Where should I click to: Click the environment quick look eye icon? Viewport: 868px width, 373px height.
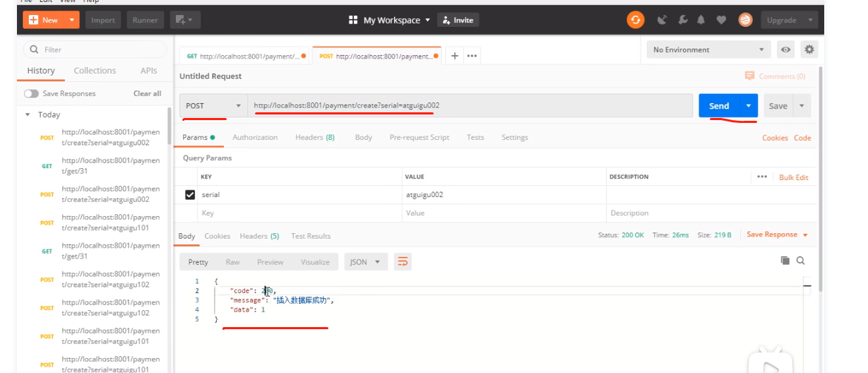[x=785, y=49]
